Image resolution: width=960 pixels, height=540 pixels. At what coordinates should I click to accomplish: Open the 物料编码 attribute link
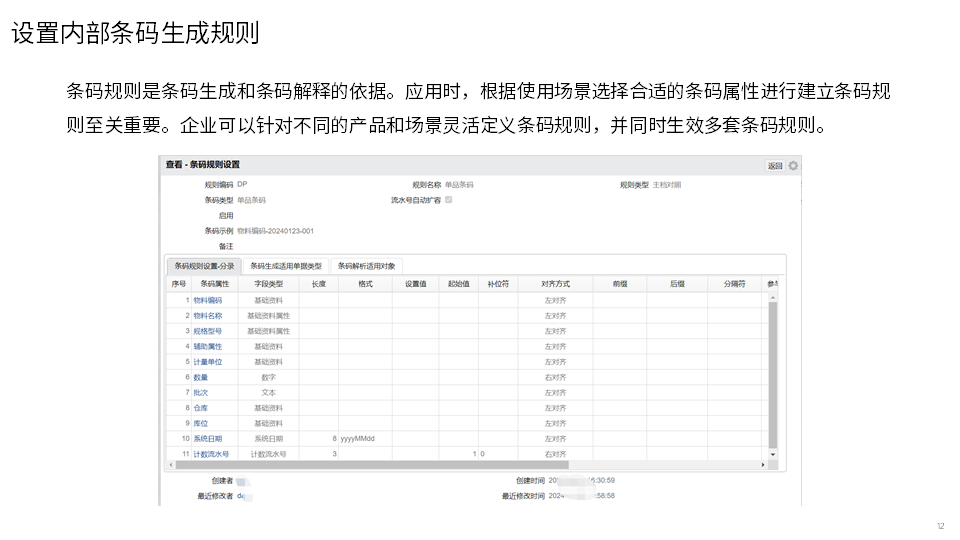[208, 300]
